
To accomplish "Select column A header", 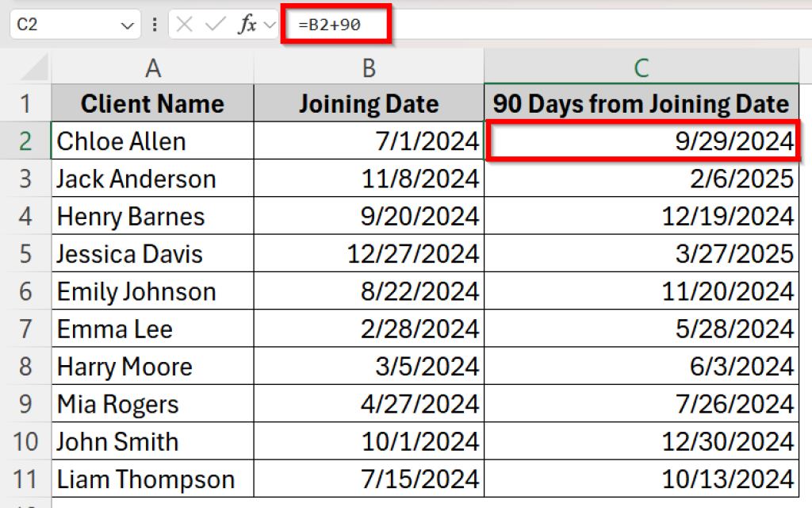I will (x=152, y=68).
